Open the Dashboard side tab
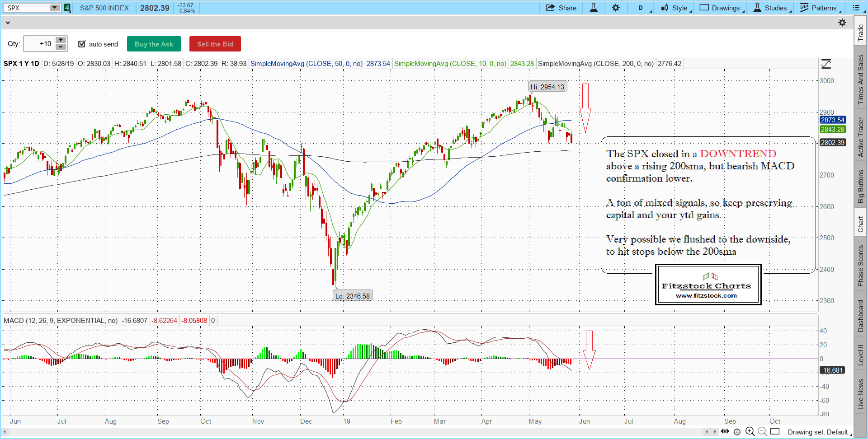868x439 pixels. [x=860, y=316]
